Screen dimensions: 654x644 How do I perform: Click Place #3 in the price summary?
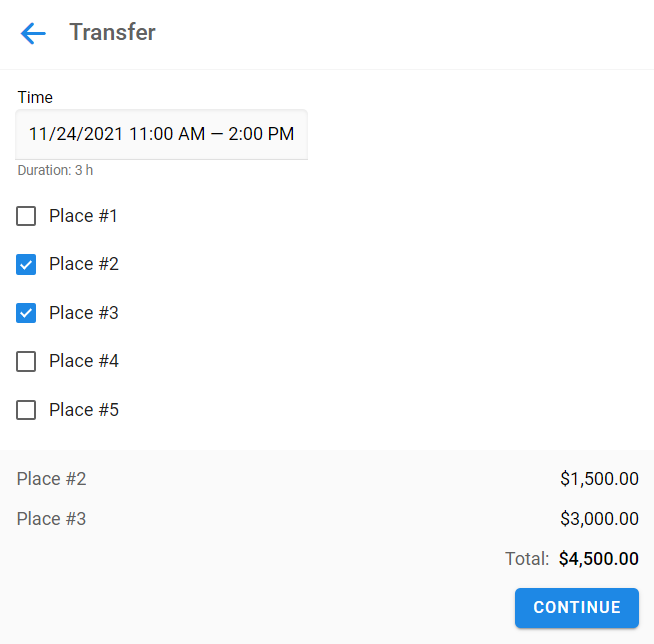tap(52, 519)
